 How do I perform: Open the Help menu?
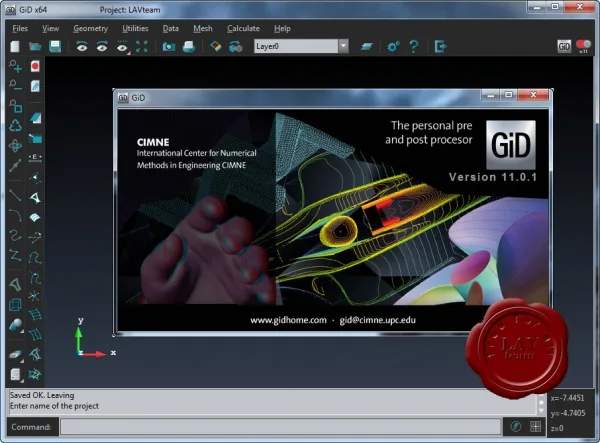click(x=282, y=29)
